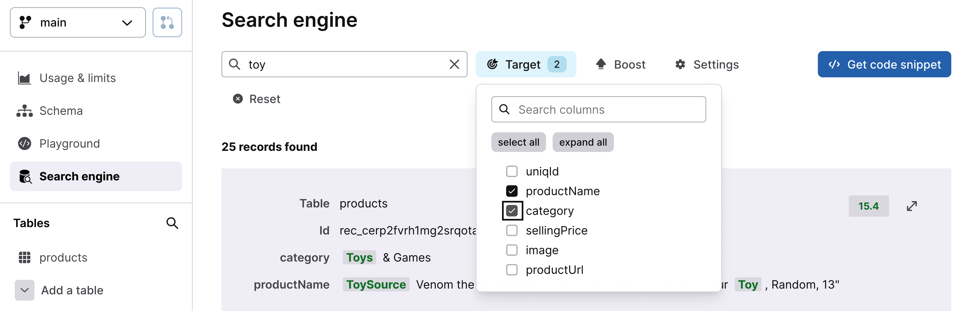The height and width of the screenshot is (311, 980).
Task: Open the main branch dropdown
Action: [x=78, y=22]
